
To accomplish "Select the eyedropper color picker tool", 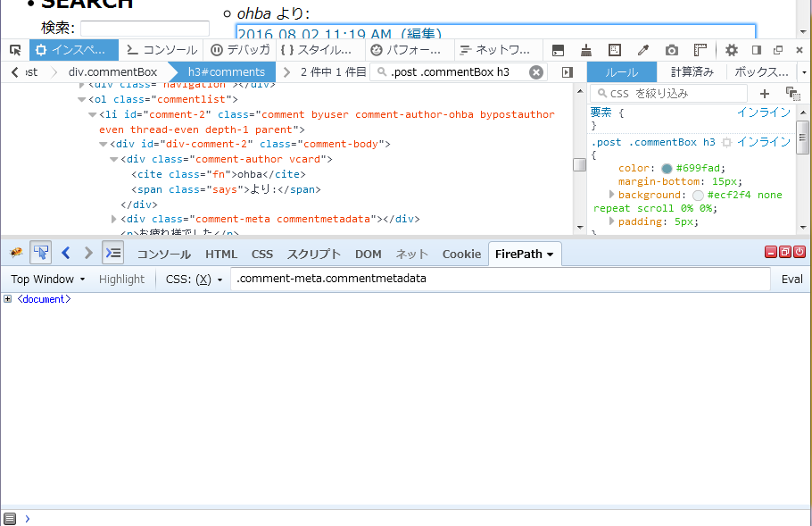I will tap(642, 50).
